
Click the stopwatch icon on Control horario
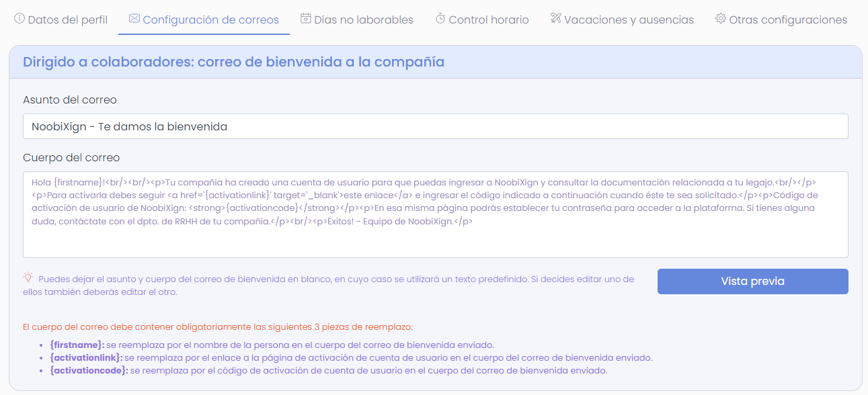point(440,19)
